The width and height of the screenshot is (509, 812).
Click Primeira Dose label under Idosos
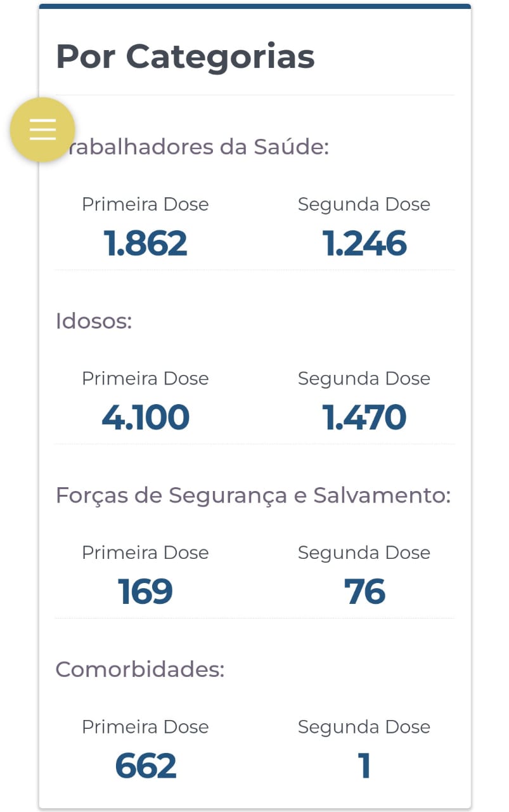tap(145, 378)
